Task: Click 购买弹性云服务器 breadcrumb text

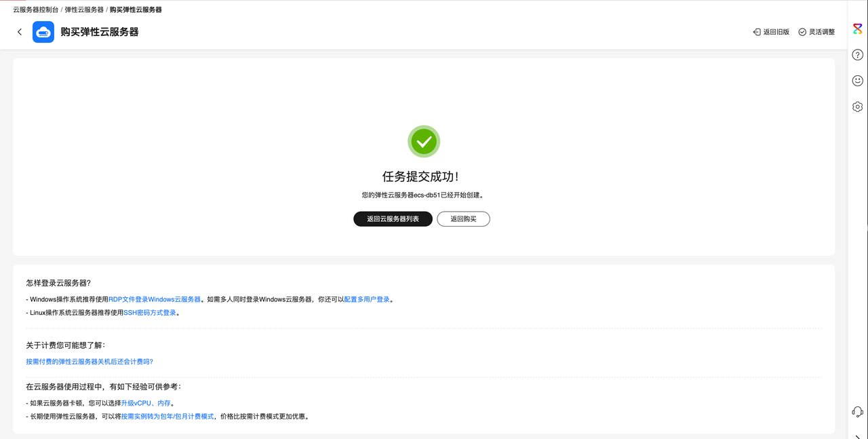Action: (x=136, y=10)
